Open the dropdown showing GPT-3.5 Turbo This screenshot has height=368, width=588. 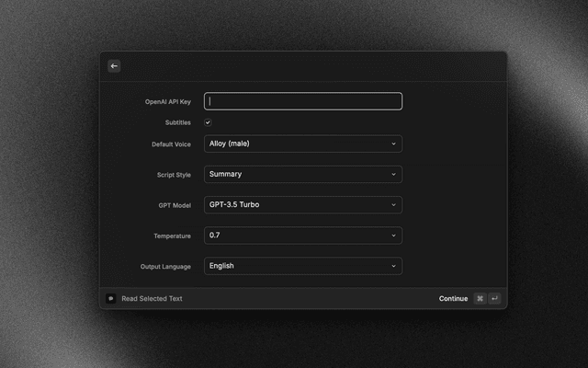pos(302,204)
